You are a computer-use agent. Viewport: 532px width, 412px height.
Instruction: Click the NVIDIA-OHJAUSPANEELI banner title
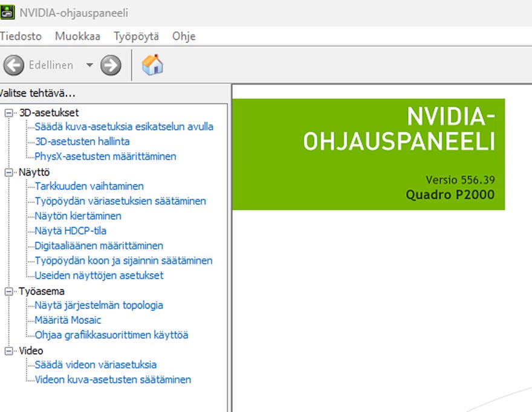coord(400,129)
